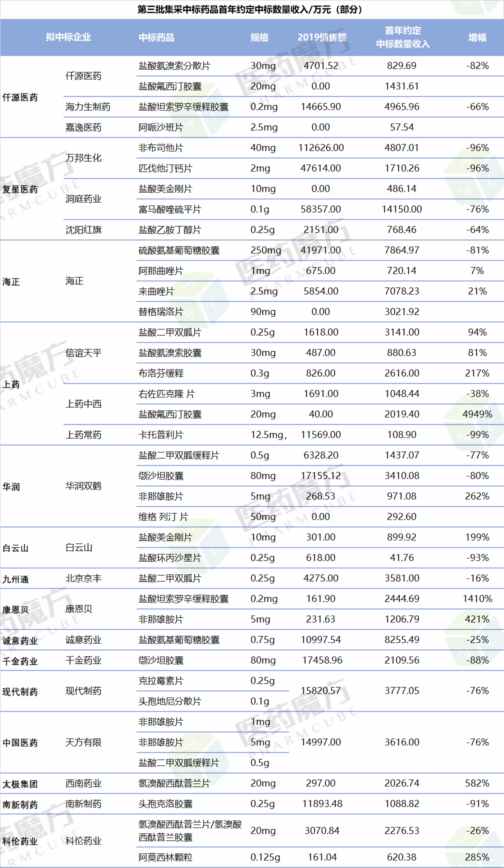
Task: Select the cell 盐酸氨溴索分散片
Action: (174, 66)
